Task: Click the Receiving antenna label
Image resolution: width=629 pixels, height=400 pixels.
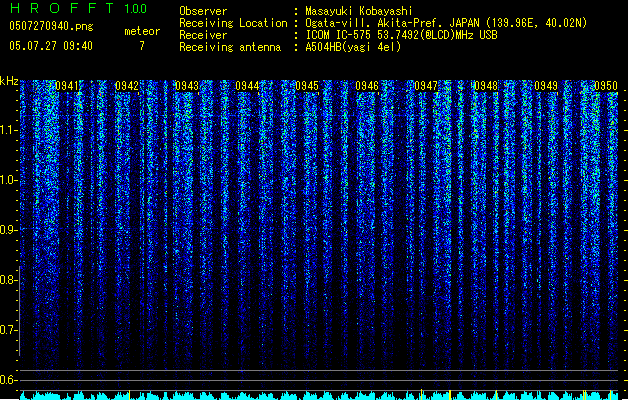Action: click(x=230, y=47)
